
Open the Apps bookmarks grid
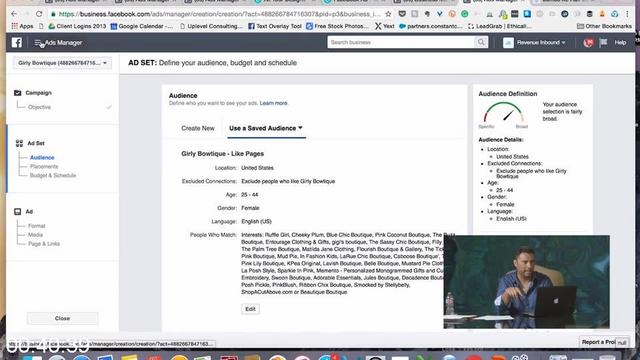tap(23, 26)
